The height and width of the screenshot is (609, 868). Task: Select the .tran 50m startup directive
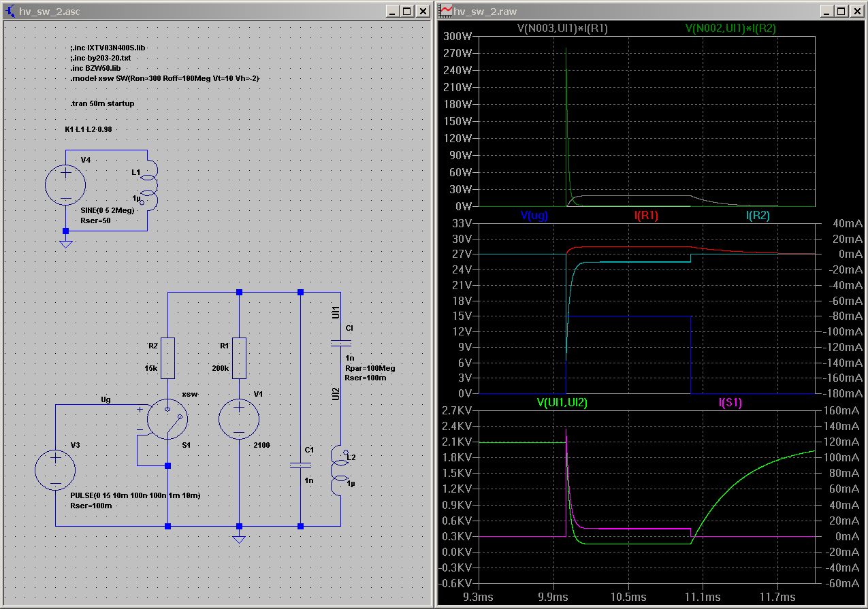[102, 103]
